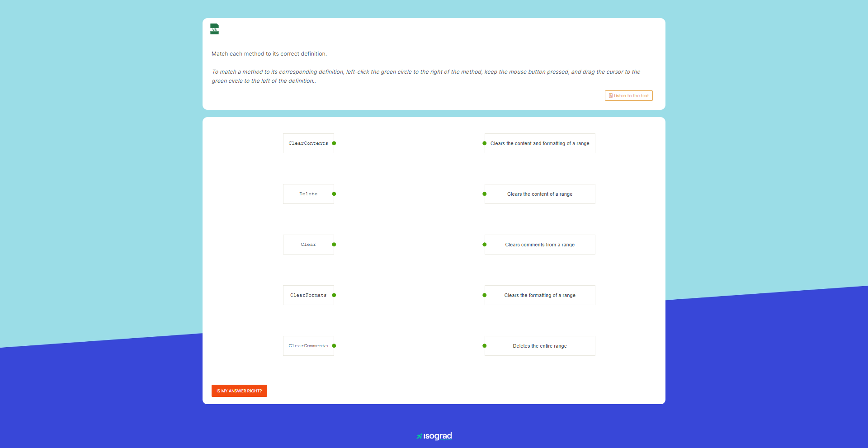This screenshot has height=448, width=868.
Task: Click green dot beside 'Clears comments from a range'
Action: 485,245
